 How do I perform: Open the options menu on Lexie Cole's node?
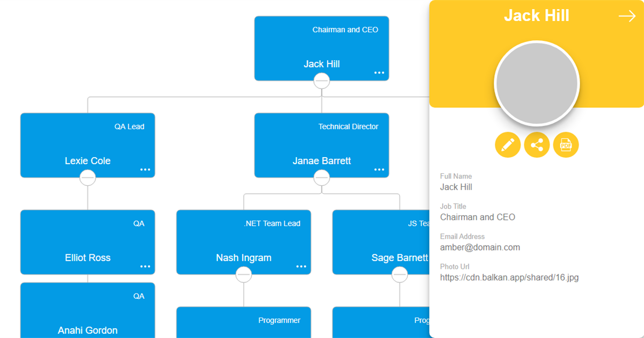(145, 168)
